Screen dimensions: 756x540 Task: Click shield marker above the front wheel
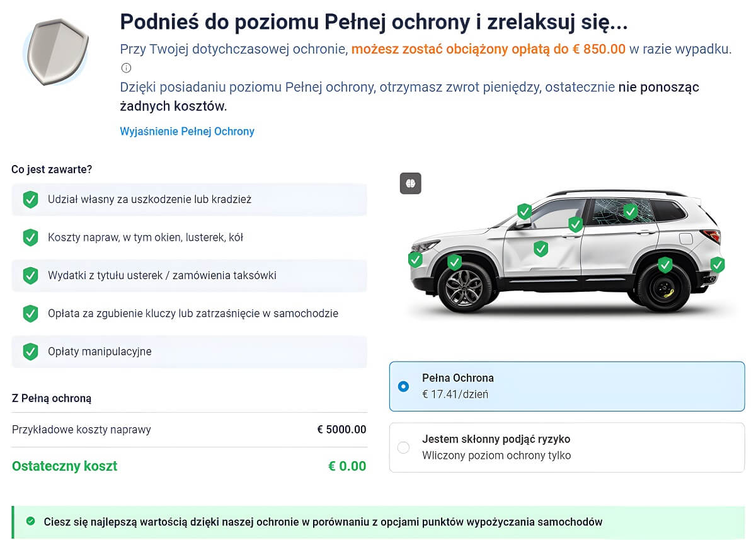point(454,261)
